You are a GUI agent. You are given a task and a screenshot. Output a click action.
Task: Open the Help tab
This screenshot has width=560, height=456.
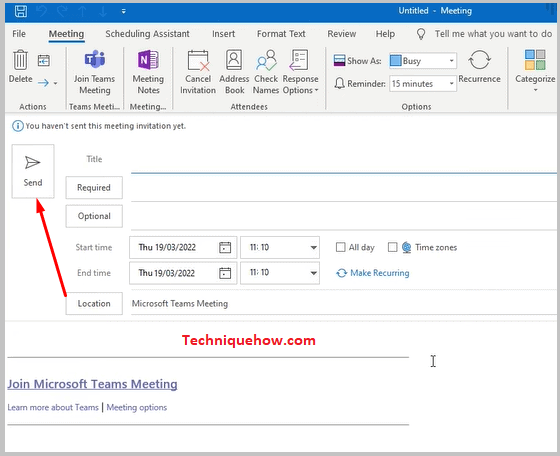point(385,34)
